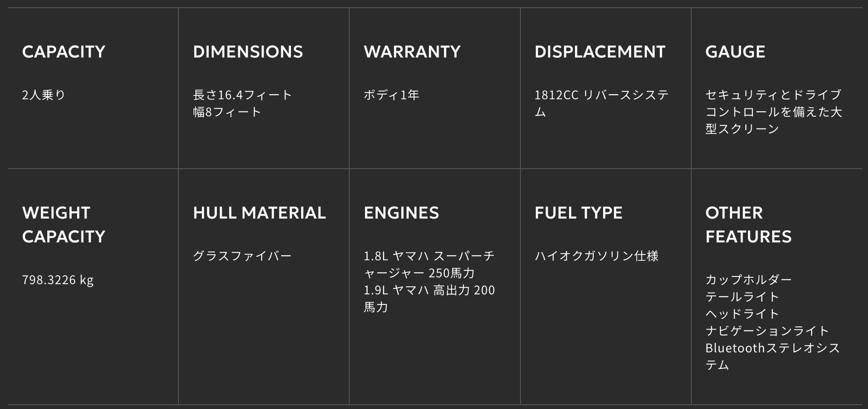Select the 長さ16.4フィート dimension text

point(242,95)
